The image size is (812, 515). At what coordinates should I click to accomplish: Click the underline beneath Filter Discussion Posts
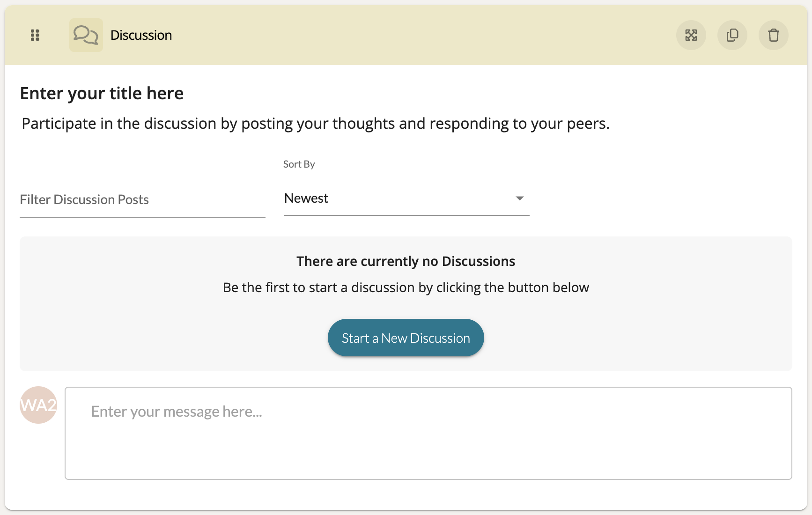pyautogui.click(x=142, y=217)
